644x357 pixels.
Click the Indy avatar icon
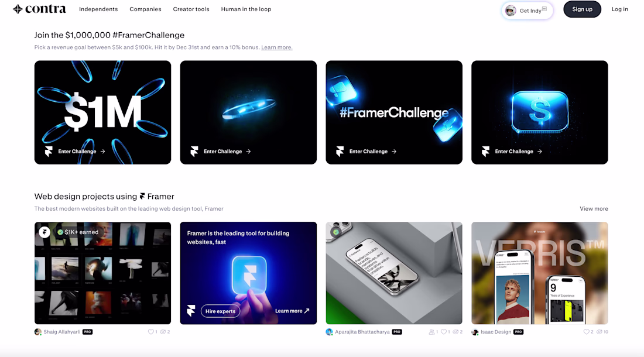click(511, 11)
